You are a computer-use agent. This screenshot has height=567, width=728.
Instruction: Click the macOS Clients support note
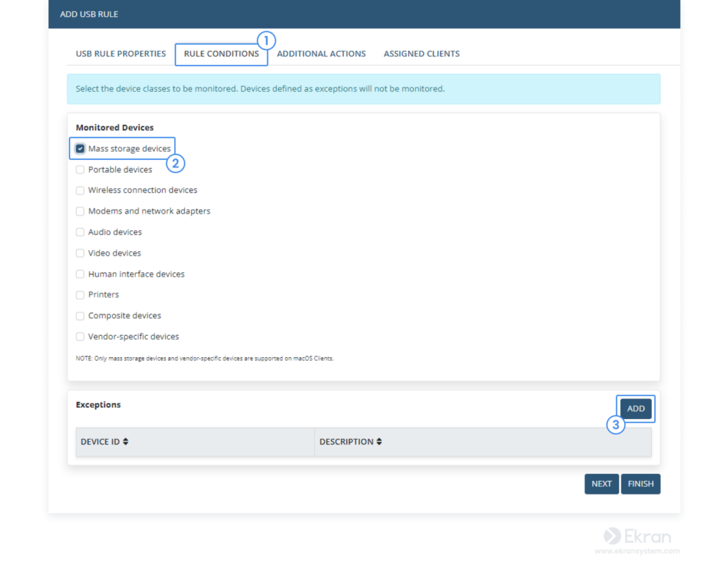tap(205, 359)
